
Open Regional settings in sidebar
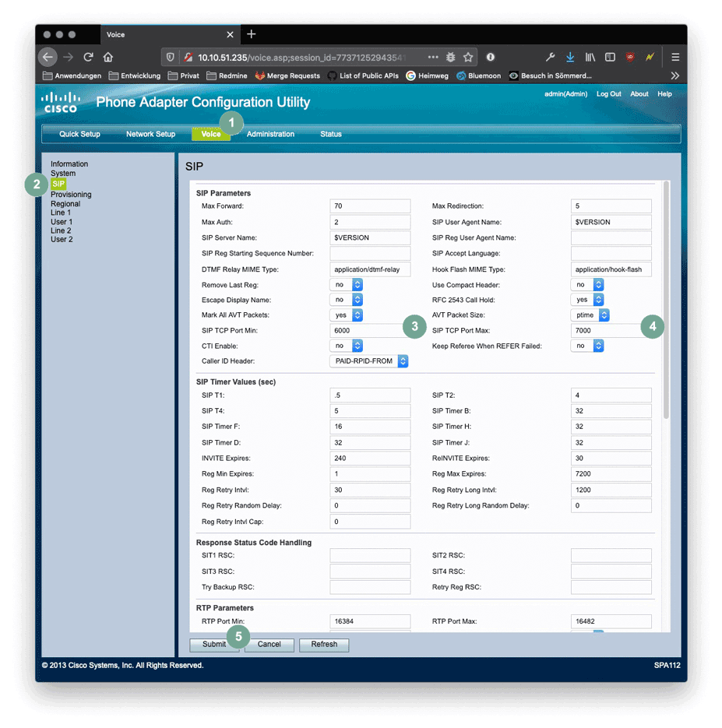point(65,203)
